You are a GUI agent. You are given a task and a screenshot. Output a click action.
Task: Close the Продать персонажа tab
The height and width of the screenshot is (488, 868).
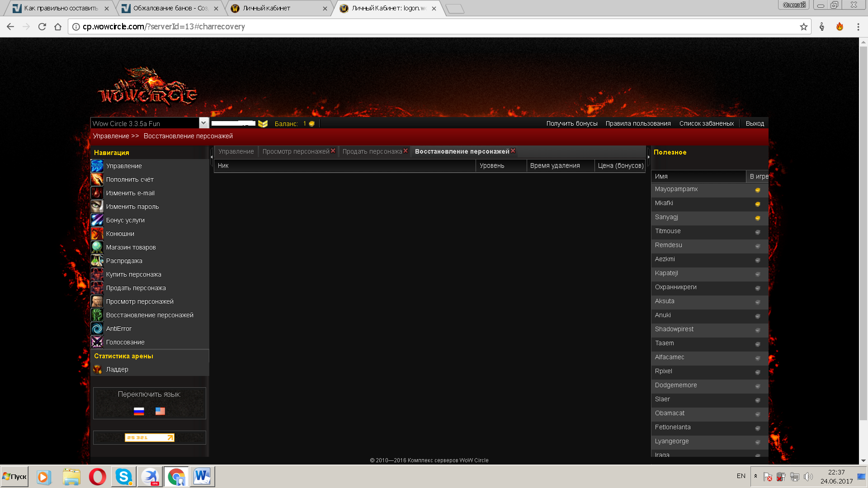pos(406,151)
